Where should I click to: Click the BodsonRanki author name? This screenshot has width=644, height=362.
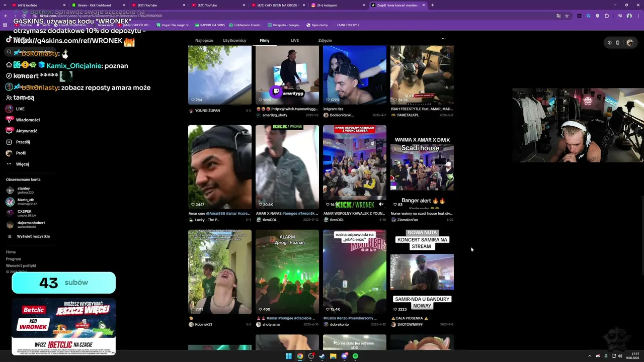tap(342, 115)
